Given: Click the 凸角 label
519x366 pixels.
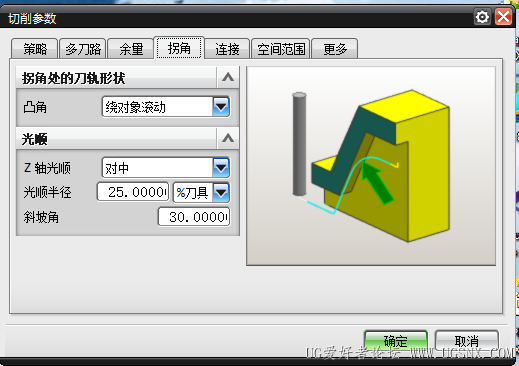Looking at the screenshot, I should [35, 107].
